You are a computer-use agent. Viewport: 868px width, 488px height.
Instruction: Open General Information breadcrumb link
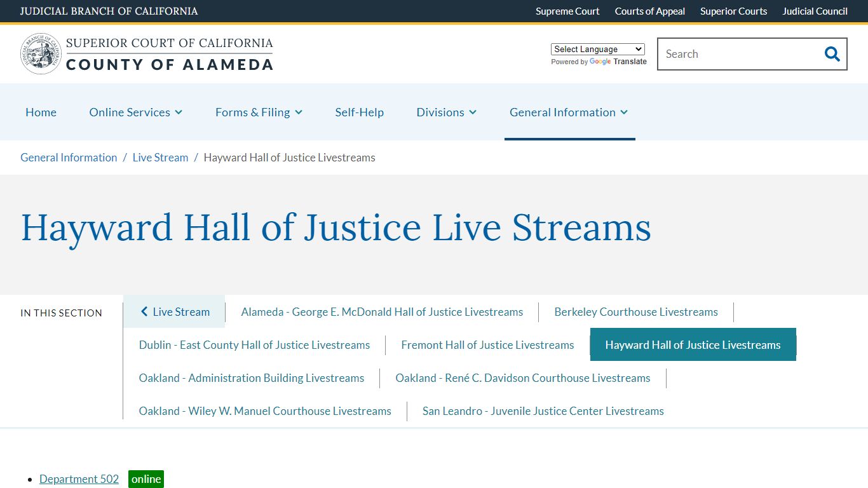[69, 158]
